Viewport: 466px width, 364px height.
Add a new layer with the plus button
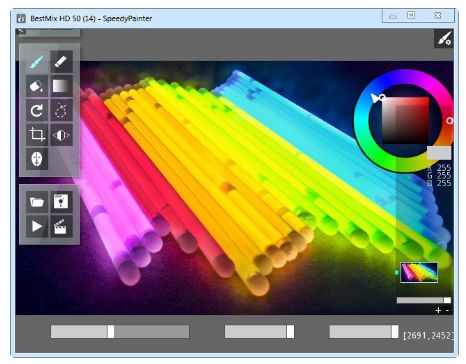438,310
